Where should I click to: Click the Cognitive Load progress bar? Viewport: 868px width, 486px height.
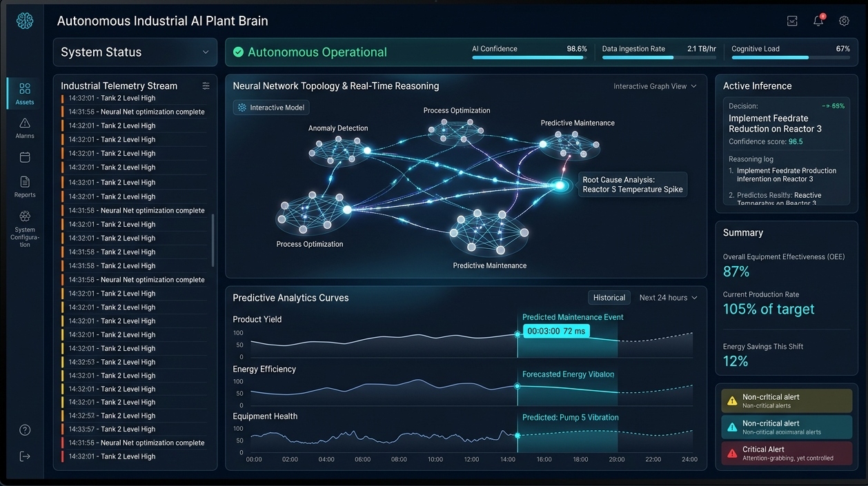791,57
